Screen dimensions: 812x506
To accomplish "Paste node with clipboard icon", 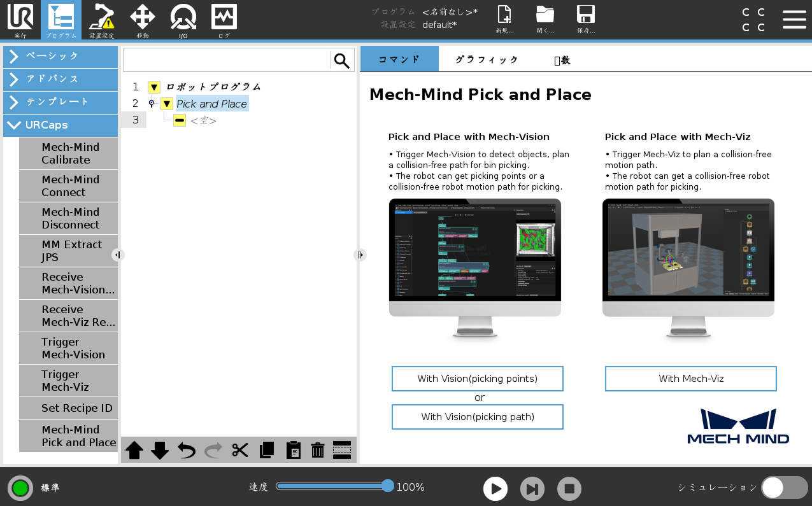I will 293,451.
